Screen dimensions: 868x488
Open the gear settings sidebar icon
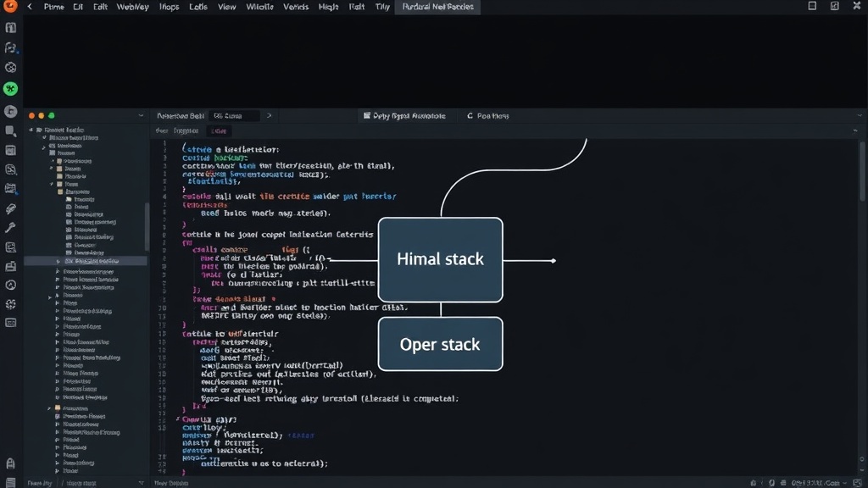pyautogui.click(x=10, y=304)
